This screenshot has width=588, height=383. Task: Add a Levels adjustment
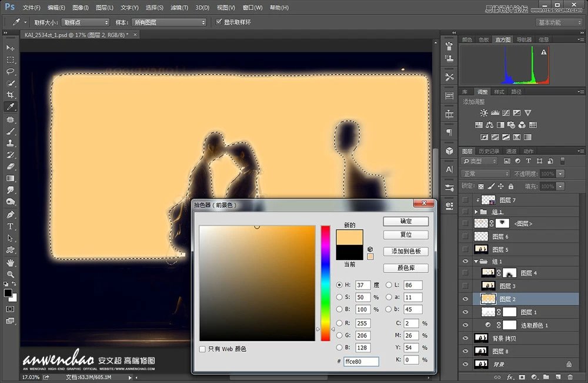tap(495, 113)
